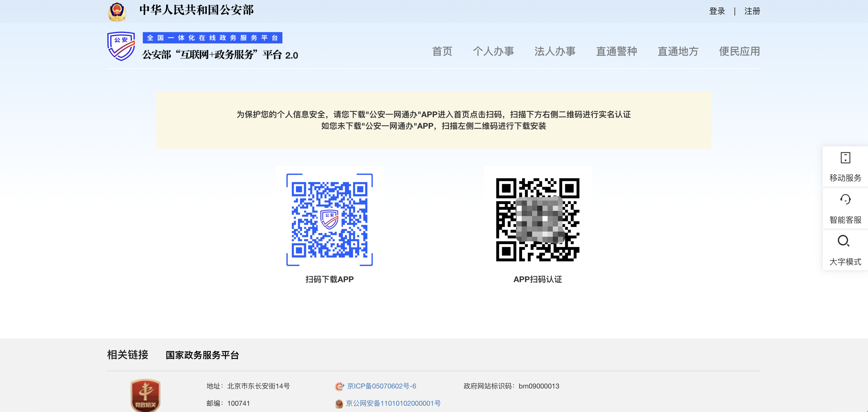Click the black APP扫码认证 QR code

(x=538, y=220)
